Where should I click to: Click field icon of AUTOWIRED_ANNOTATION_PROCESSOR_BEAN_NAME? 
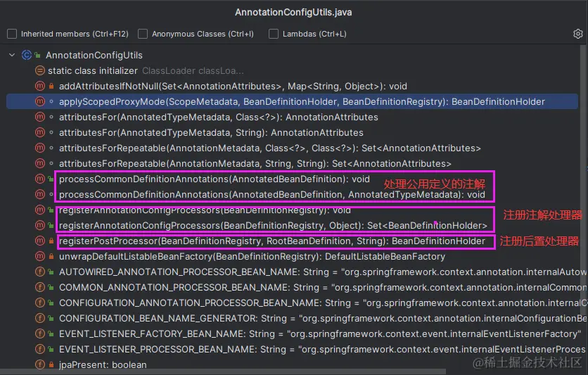[x=40, y=272]
